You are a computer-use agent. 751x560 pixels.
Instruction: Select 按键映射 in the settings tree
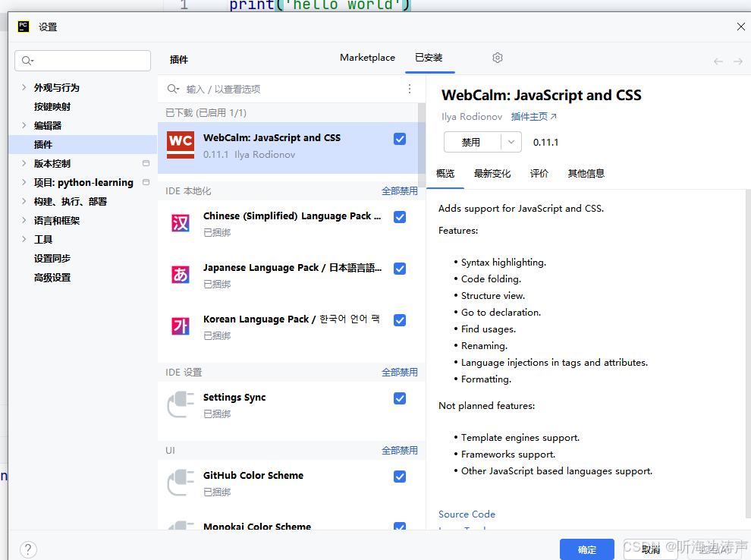[52, 106]
